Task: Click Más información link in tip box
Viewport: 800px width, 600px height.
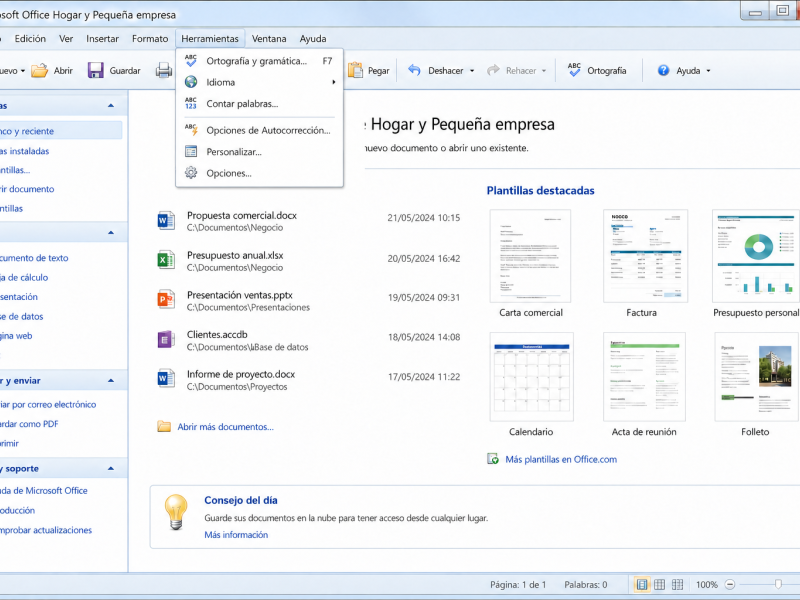Action: click(236, 535)
